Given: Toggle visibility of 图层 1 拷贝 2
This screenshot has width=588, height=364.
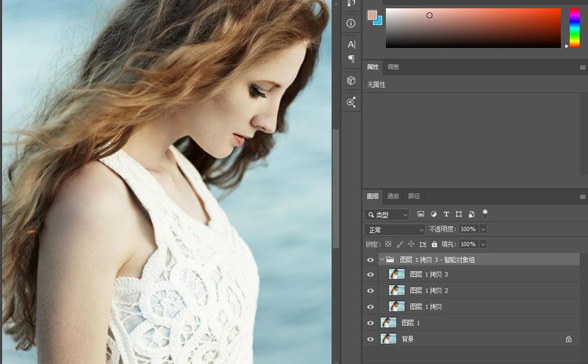Looking at the screenshot, I should pos(370,290).
